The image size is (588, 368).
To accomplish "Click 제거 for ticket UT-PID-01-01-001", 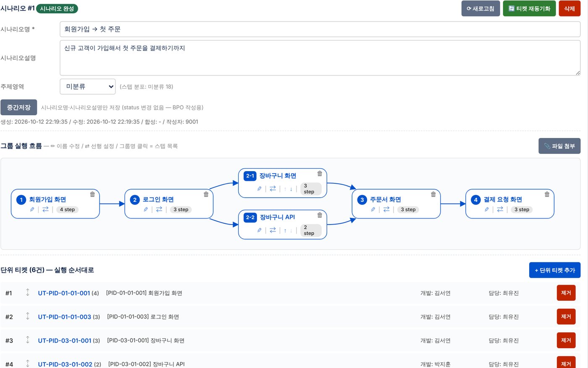I will pos(566,293).
